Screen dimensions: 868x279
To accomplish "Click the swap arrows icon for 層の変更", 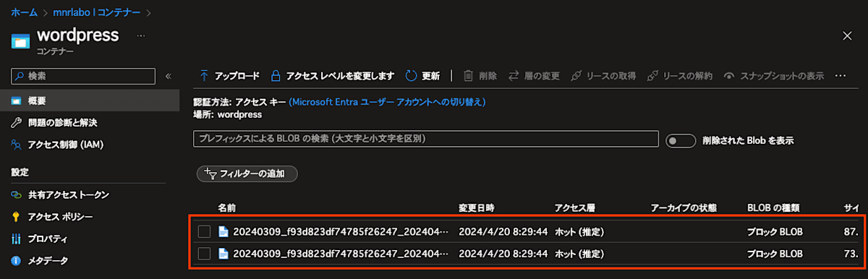I will pos(514,76).
